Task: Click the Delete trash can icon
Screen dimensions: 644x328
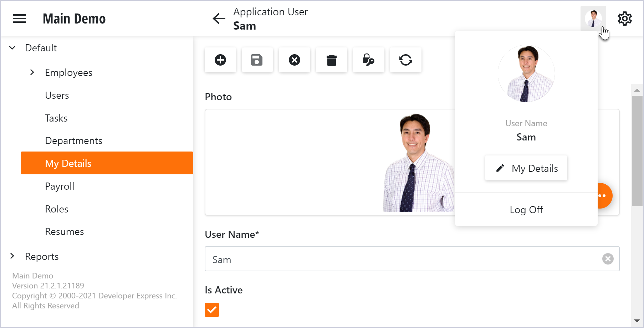Action: point(331,60)
